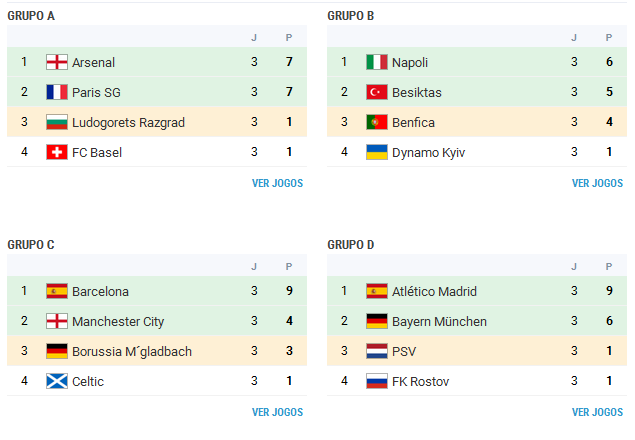This screenshot has height=440, width=635.
Task: Open Ver Jogos link for Grupo A
Action: tap(277, 183)
